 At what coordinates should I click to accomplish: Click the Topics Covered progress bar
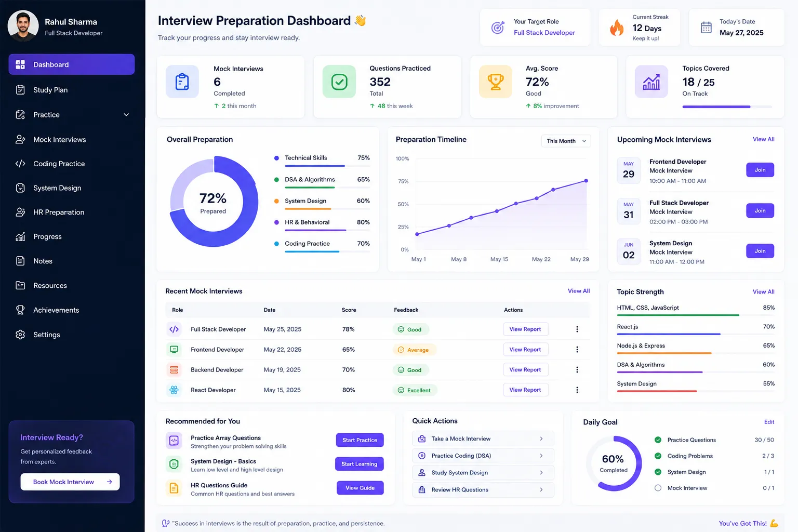[727, 107]
